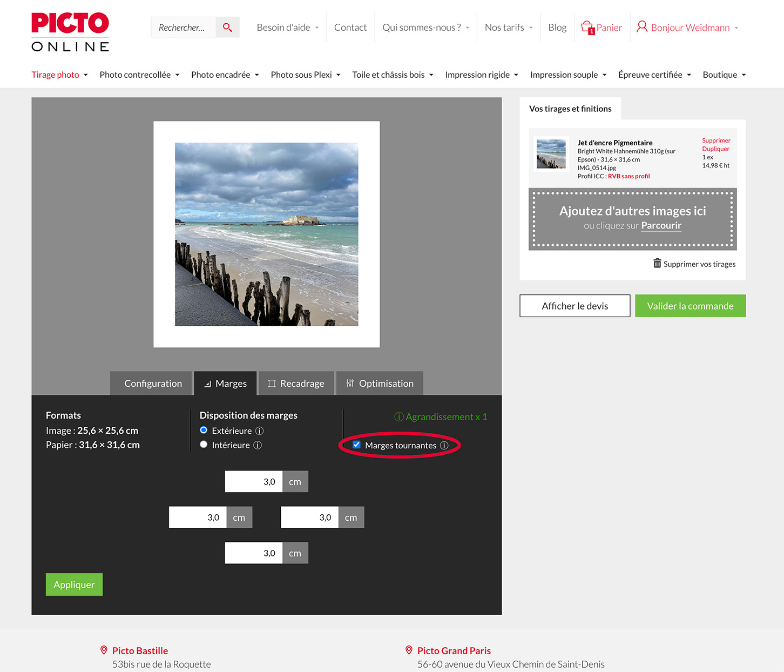Open the Optimisation tab
The image size is (784, 672).
pyautogui.click(x=380, y=383)
